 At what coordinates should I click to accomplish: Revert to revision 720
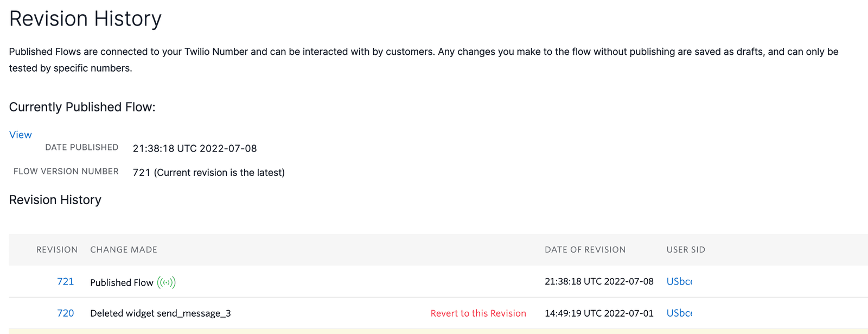tap(478, 313)
